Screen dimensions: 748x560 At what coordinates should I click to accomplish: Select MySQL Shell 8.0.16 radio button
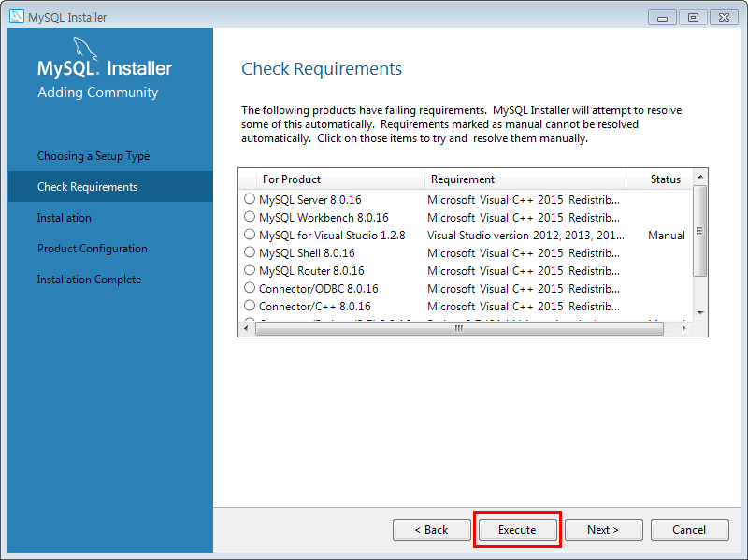click(x=250, y=252)
